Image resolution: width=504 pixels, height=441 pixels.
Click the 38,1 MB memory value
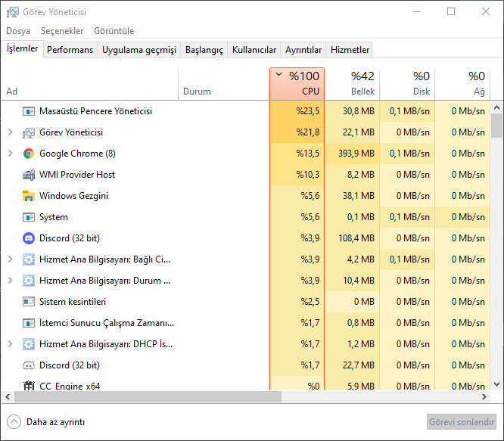pyautogui.click(x=359, y=196)
